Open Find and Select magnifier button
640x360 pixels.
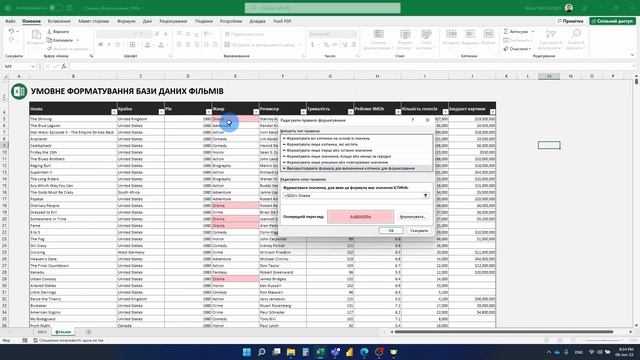tap(576, 39)
